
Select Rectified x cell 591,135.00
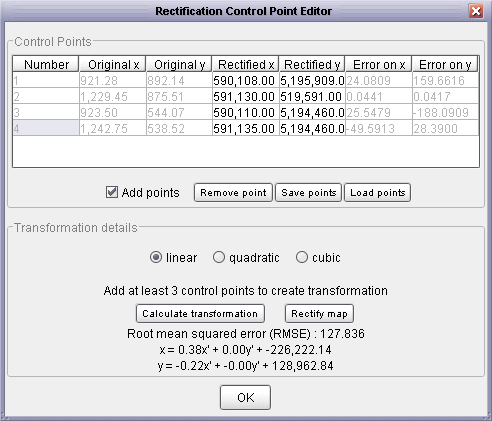(x=246, y=128)
